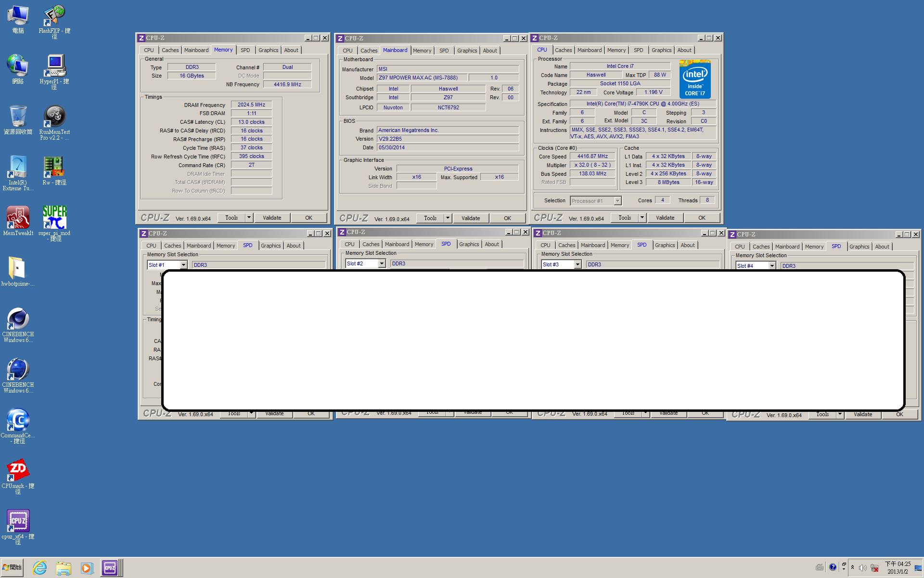Open the FlashFXP desktop shortcut
Viewport: 924px width, 578px height.
(54, 14)
